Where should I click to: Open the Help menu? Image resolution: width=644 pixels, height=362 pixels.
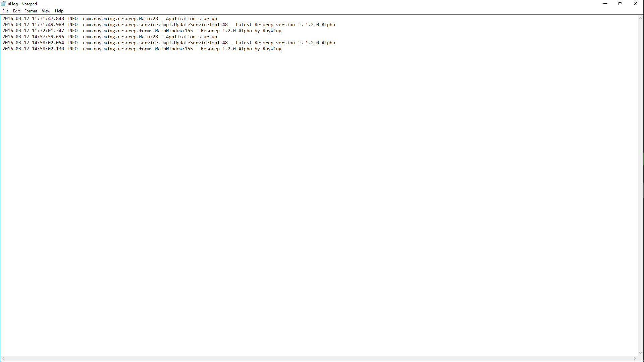pyautogui.click(x=59, y=11)
